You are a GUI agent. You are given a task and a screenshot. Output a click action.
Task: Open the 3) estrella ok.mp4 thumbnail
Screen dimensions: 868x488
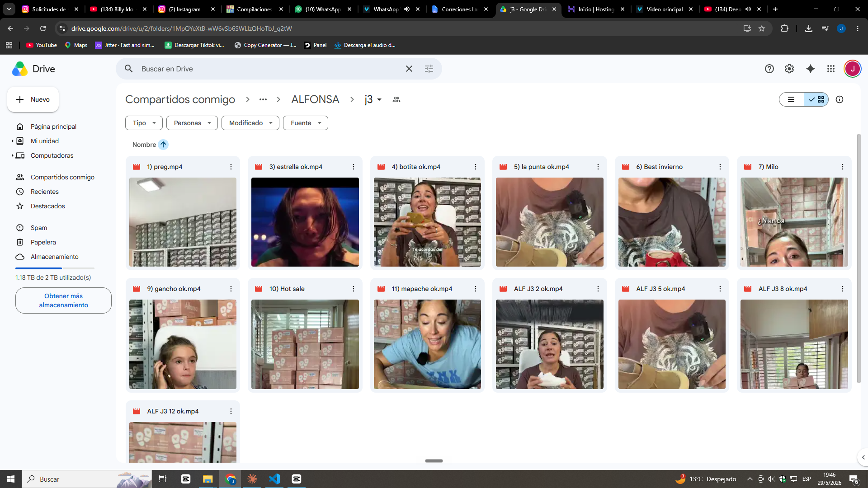(x=305, y=222)
